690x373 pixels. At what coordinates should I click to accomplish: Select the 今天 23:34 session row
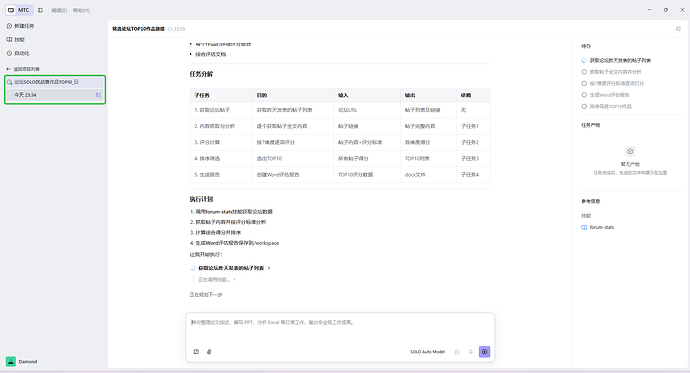click(55, 95)
